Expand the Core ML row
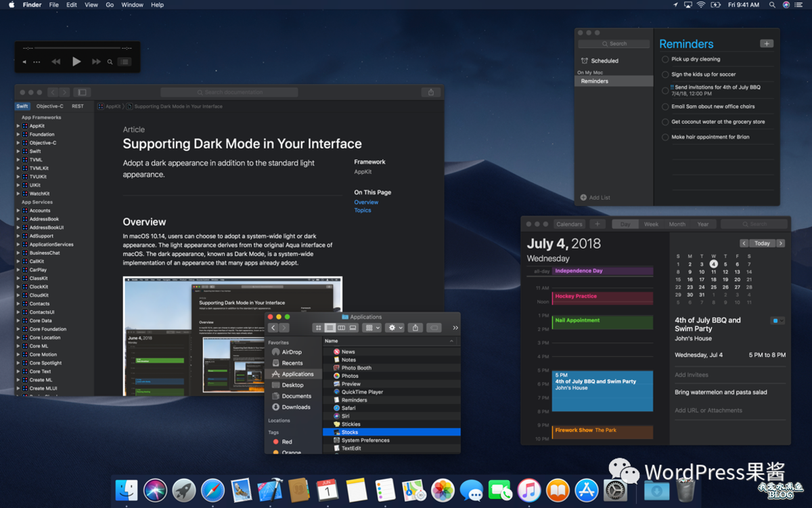 (18, 346)
